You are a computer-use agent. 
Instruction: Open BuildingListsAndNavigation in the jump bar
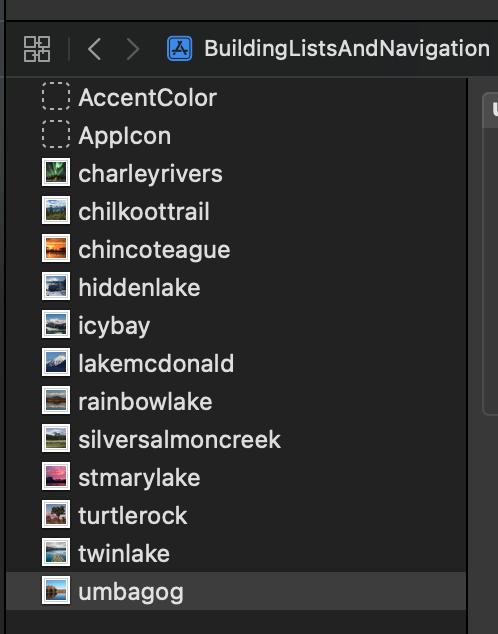[x=347, y=49]
